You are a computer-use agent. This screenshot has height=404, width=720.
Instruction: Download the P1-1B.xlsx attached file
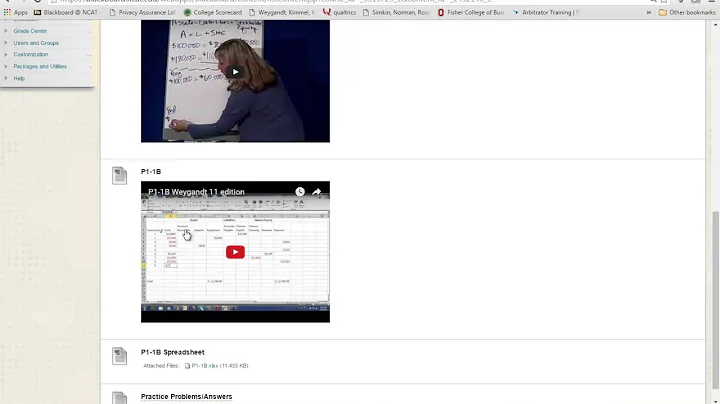[205, 366]
